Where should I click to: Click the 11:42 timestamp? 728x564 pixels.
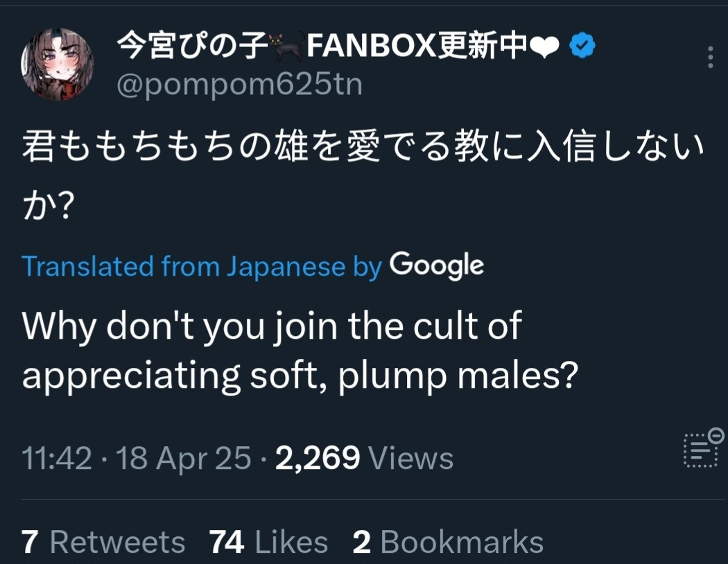click(x=57, y=458)
